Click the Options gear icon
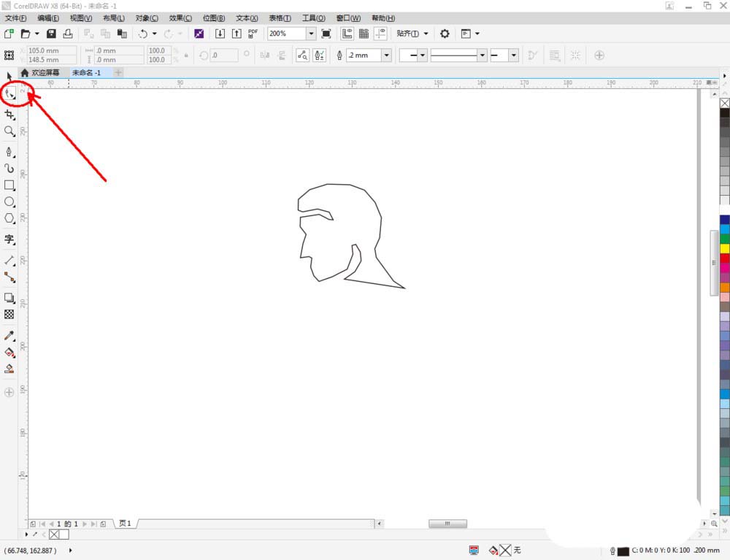 (445, 34)
